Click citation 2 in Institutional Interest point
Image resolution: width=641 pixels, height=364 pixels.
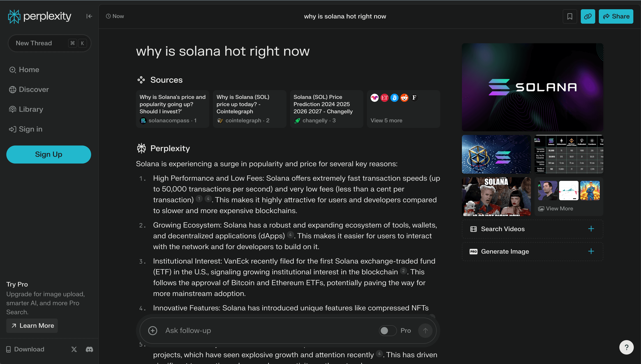[403, 271]
